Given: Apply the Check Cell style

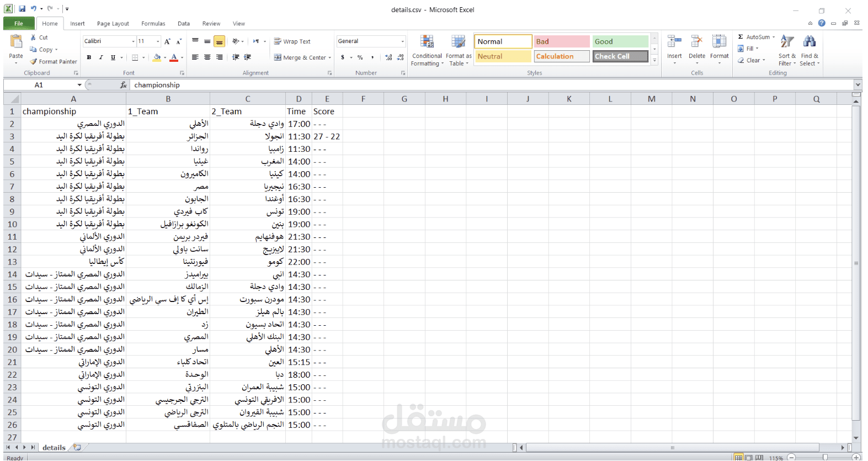Looking at the screenshot, I should click(620, 56).
